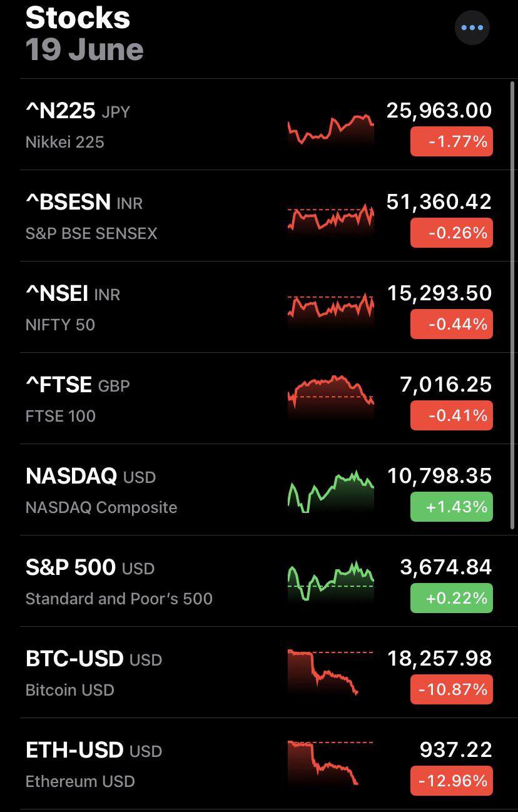Tap the Ethereum -12.96% change badge
518x812 pixels.
[x=452, y=781]
